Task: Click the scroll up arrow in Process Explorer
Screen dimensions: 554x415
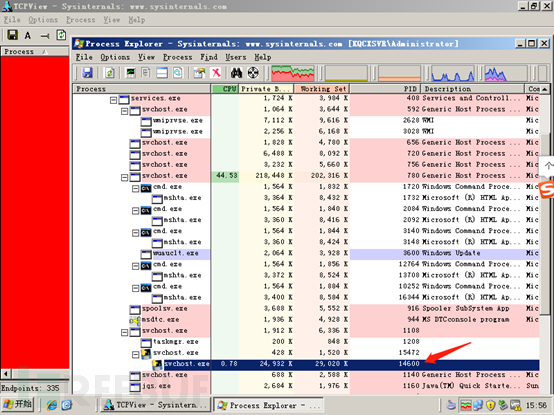Action: coord(545,89)
